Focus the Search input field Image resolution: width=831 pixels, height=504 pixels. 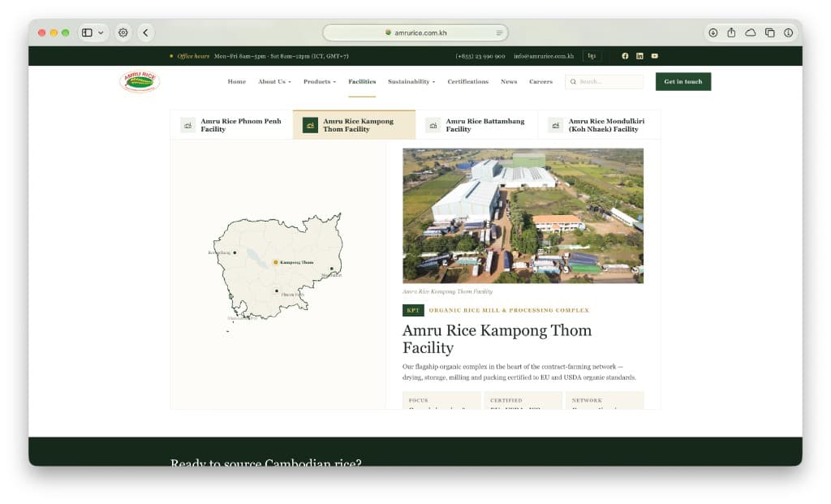[604, 82]
